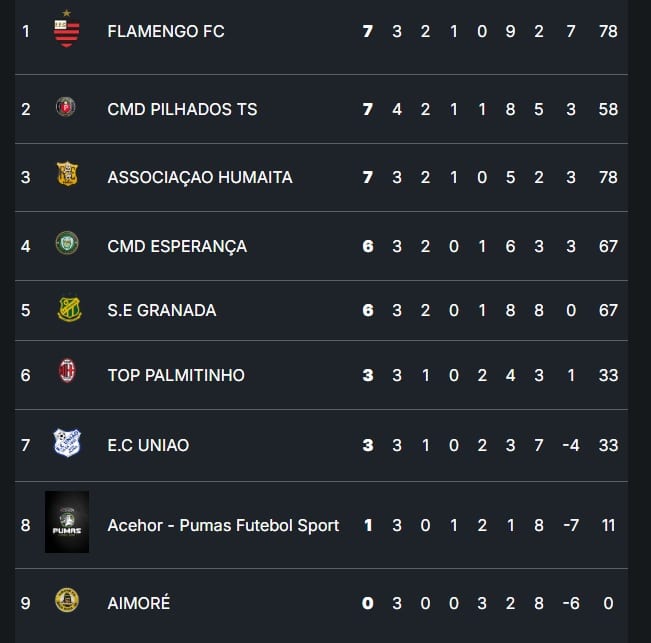Open Acehor - Pumas Futebol Sport name
This screenshot has width=651, height=643.
pos(223,526)
